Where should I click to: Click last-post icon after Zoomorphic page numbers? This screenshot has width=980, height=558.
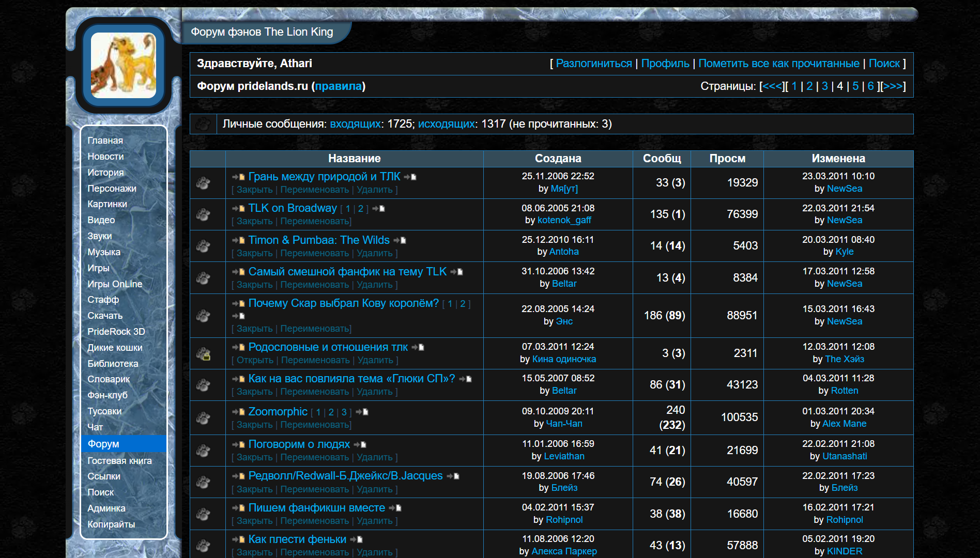tap(362, 412)
